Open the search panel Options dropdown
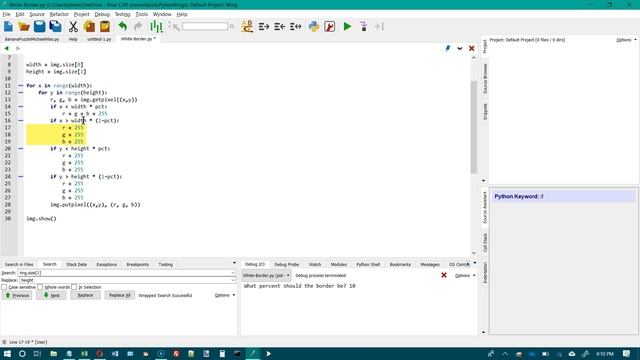 (x=224, y=295)
